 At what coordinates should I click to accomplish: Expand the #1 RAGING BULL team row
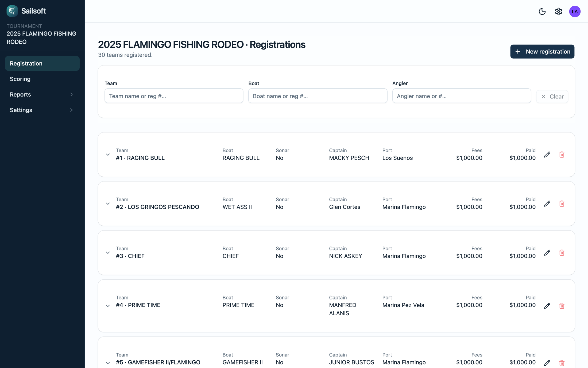108,154
